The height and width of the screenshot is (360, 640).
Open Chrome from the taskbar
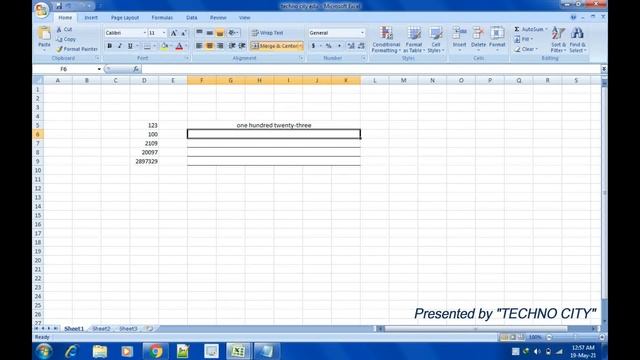point(156,351)
